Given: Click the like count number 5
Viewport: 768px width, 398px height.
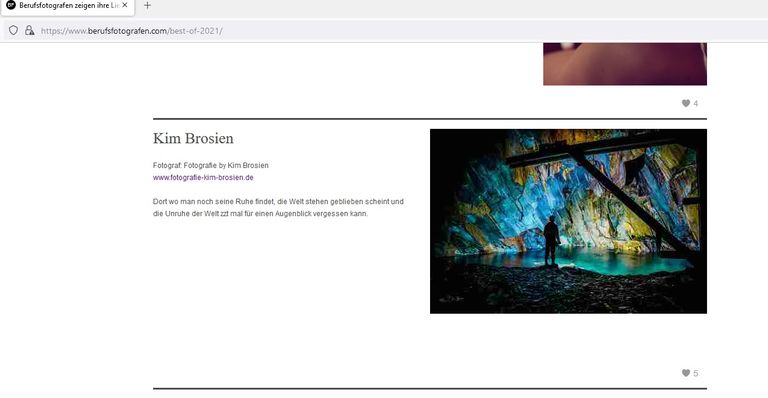Looking at the screenshot, I should coord(696,374).
